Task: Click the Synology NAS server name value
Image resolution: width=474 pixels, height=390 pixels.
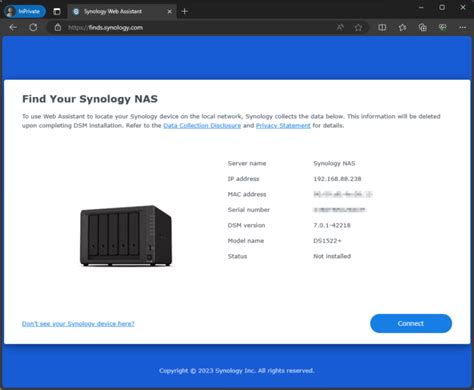Action: (x=334, y=163)
